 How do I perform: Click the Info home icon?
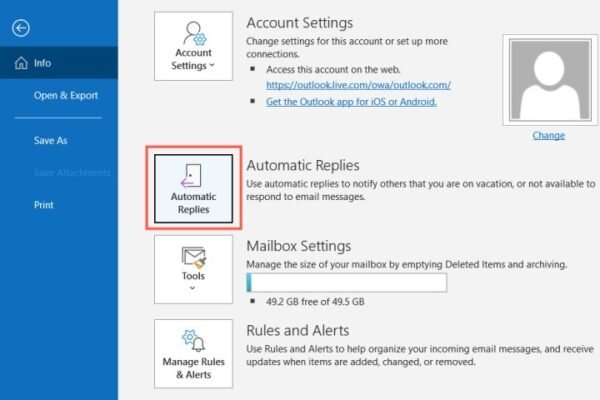click(21, 63)
